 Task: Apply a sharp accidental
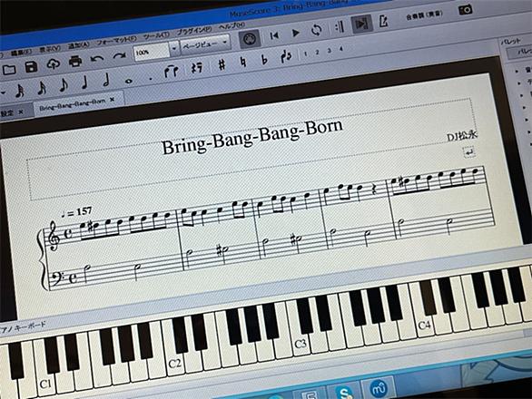(222, 64)
